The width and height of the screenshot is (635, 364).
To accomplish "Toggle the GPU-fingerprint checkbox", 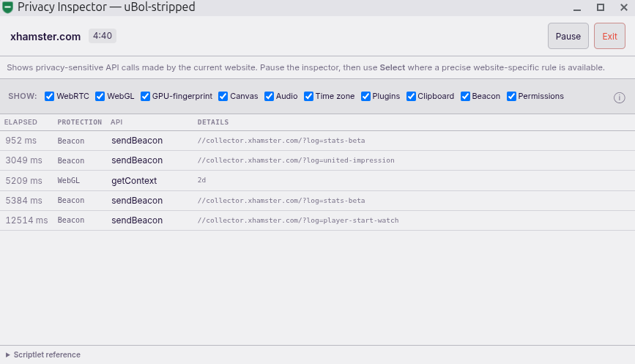I will pos(145,97).
